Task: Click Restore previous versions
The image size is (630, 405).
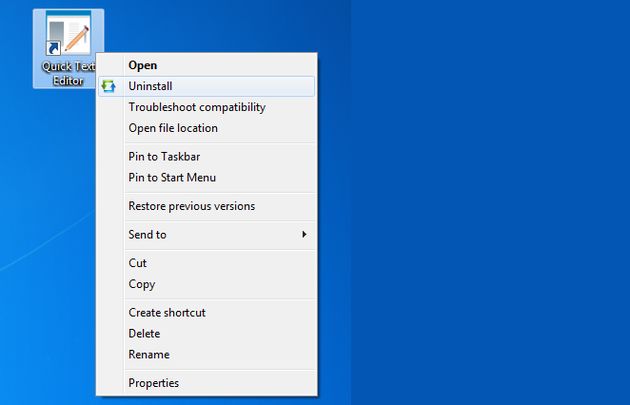Action: (x=206, y=206)
